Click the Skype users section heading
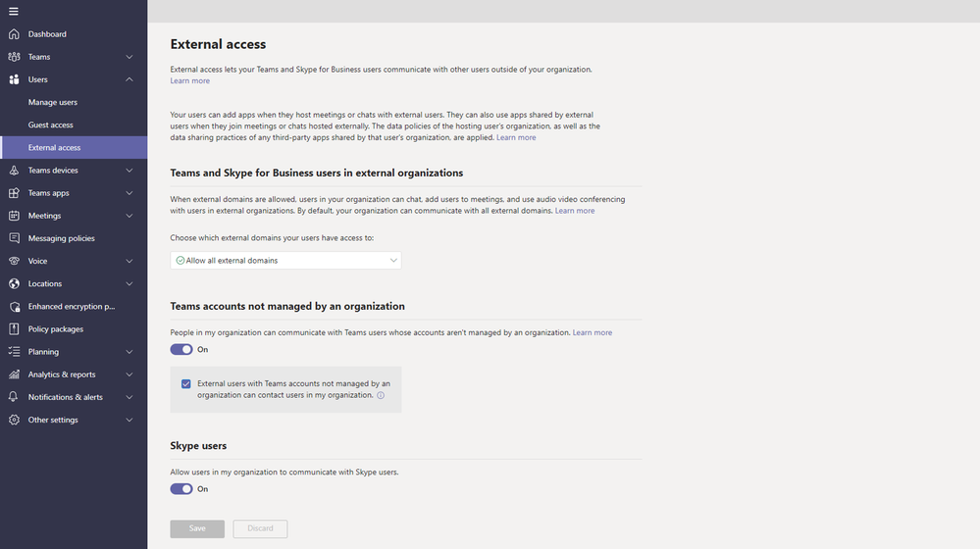This screenshot has width=980, height=549. 198,445
